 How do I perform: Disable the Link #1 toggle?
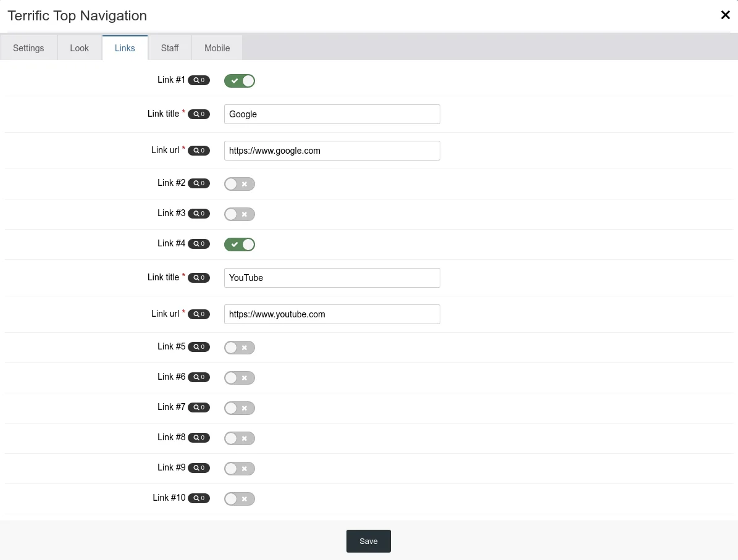tap(240, 81)
